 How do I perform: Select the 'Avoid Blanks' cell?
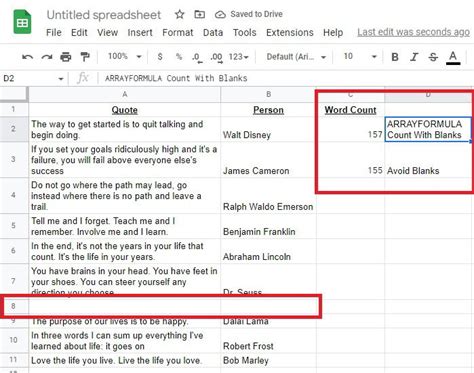coord(428,160)
